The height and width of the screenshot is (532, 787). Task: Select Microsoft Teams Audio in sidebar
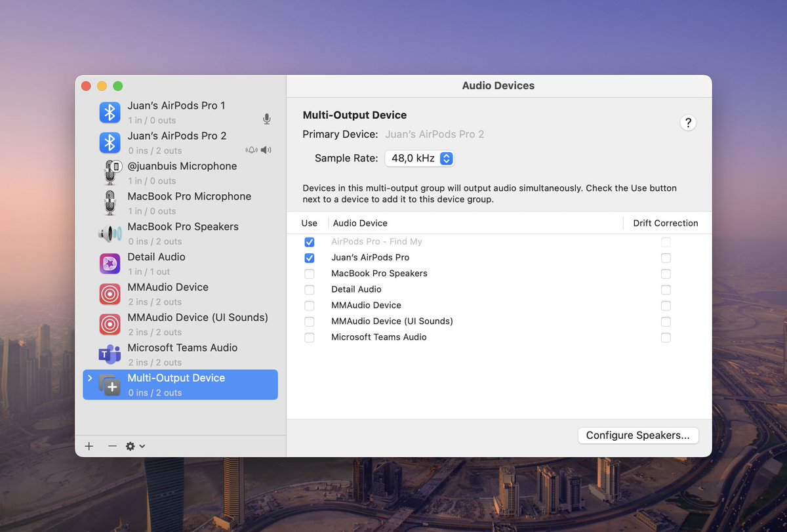tap(180, 354)
